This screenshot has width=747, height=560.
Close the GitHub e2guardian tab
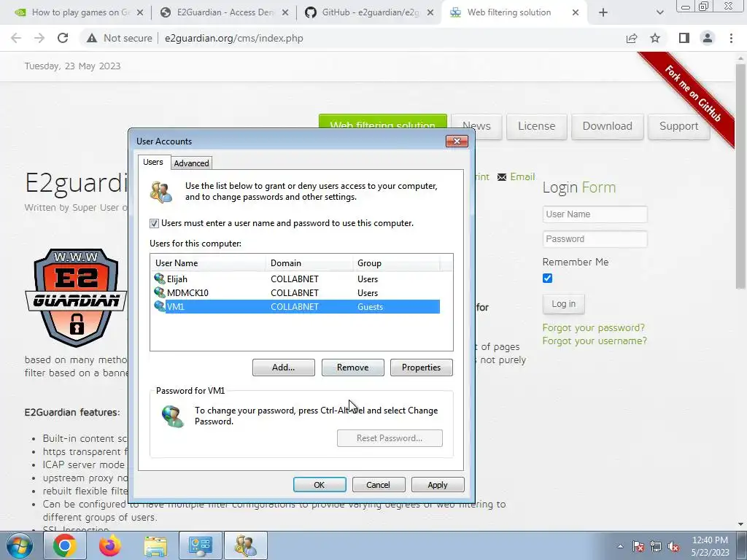click(430, 13)
